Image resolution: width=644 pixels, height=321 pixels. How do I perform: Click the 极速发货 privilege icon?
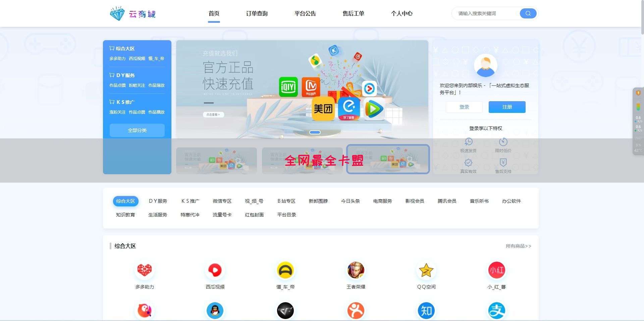click(x=469, y=142)
